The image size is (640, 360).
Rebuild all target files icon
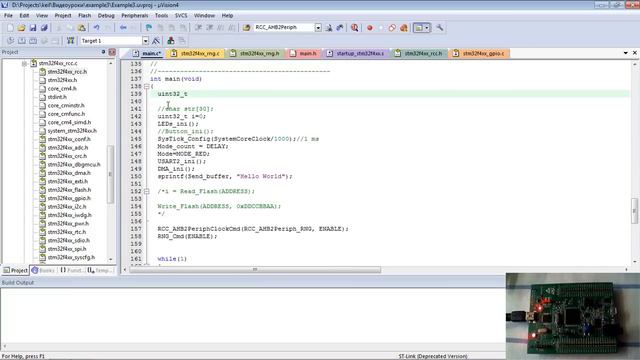33,41
